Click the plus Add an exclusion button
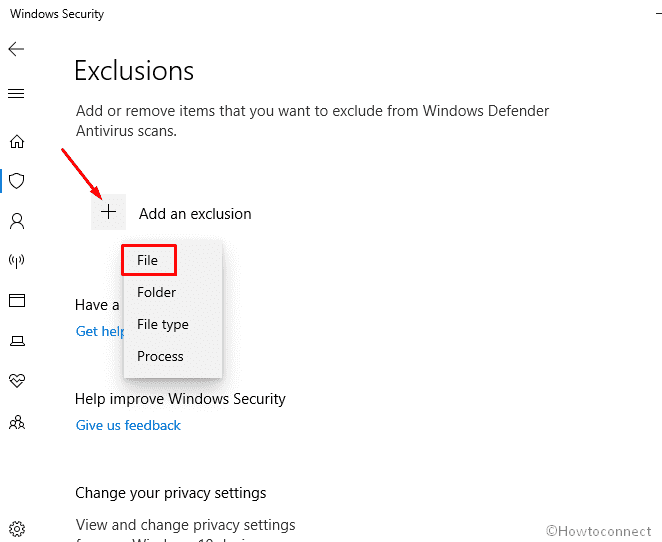 [x=109, y=212]
